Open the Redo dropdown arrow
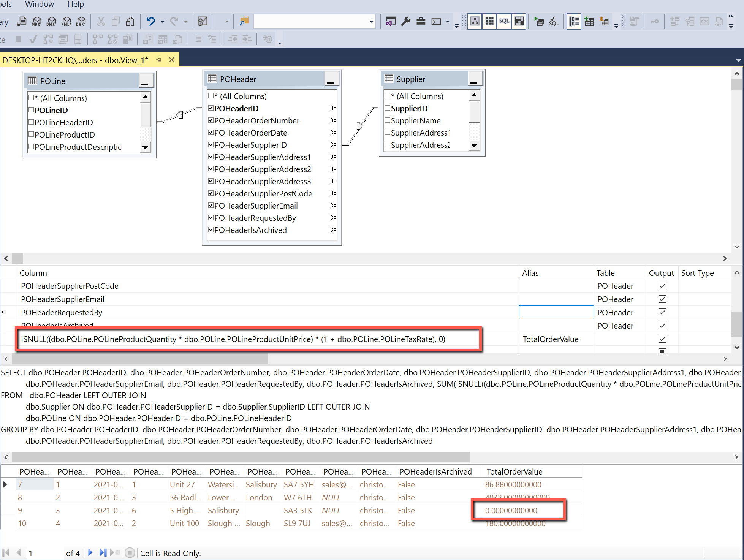This screenshot has width=744, height=560. (x=185, y=22)
